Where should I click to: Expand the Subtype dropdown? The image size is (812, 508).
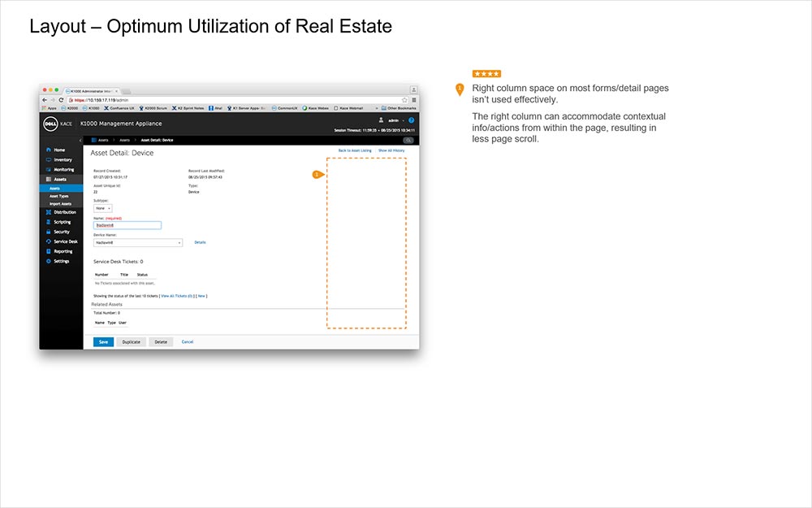click(x=103, y=208)
